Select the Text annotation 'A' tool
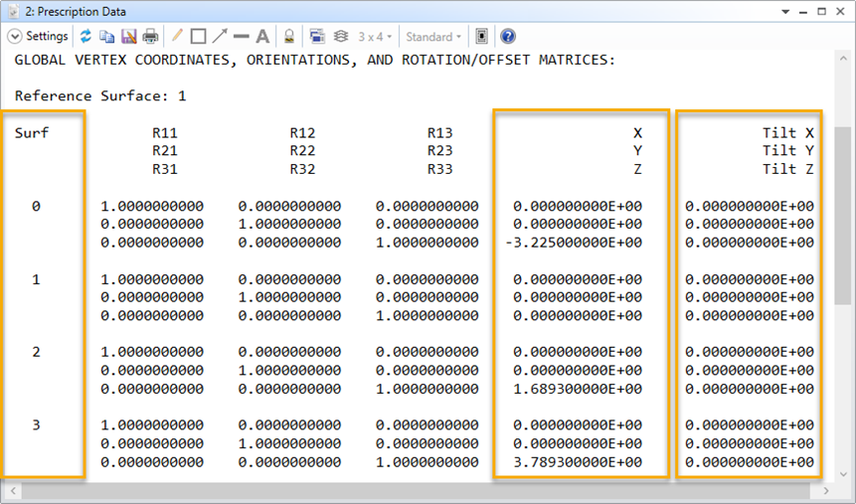 (262, 37)
